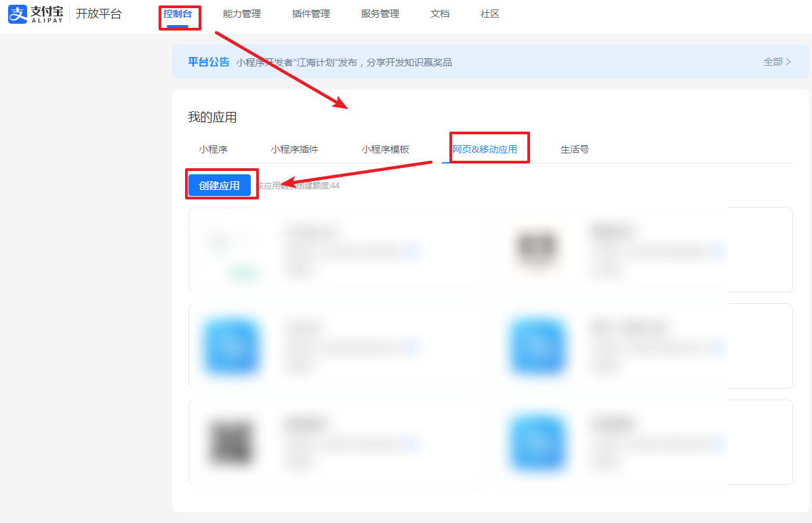Select the blue app icon in second row right
Image resolution: width=812 pixels, height=523 pixels.
click(x=537, y=346)
